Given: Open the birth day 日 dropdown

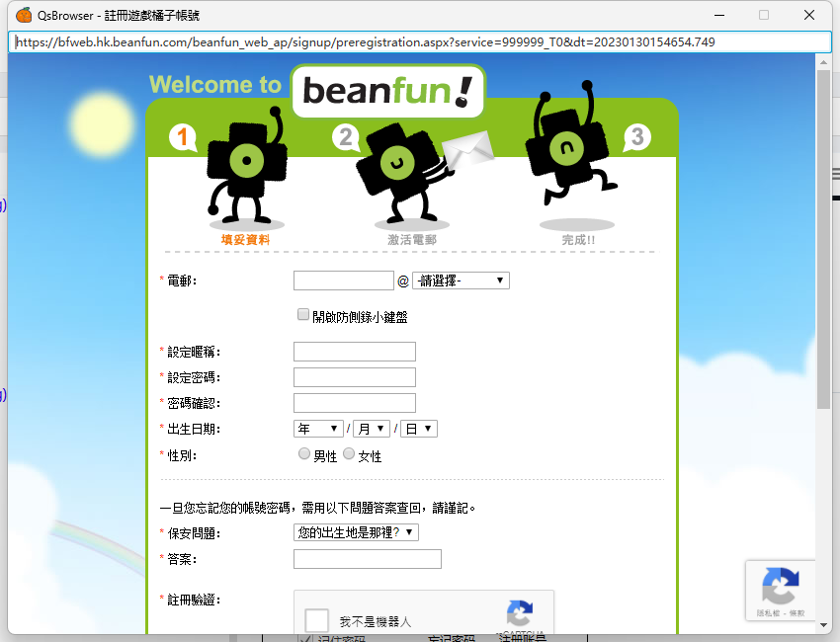Looking at the screenshot, I should point(418,429).
